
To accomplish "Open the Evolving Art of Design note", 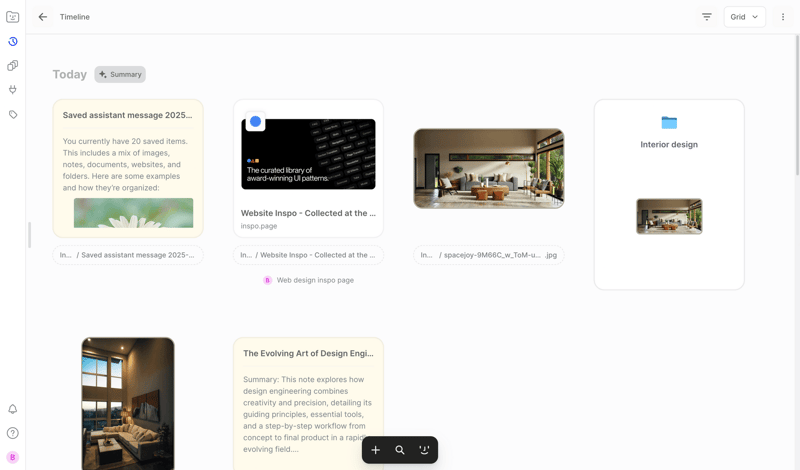I will (x=308, y=400).
